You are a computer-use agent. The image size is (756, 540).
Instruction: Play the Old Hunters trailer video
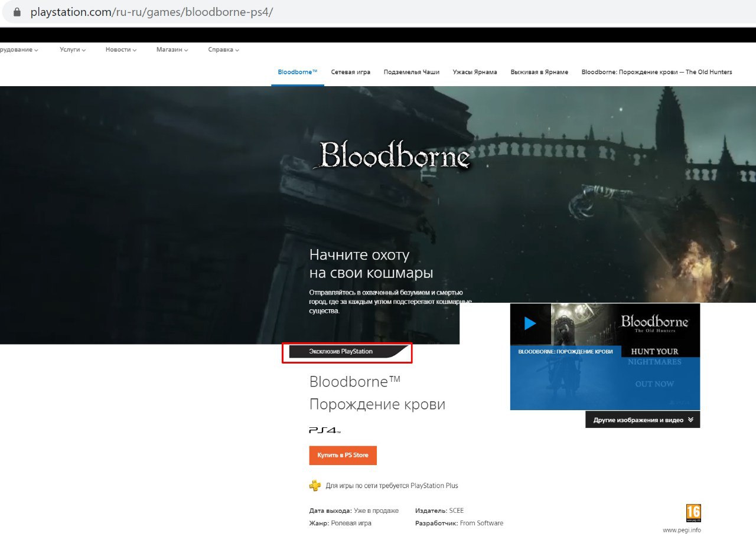pos(530,323)
